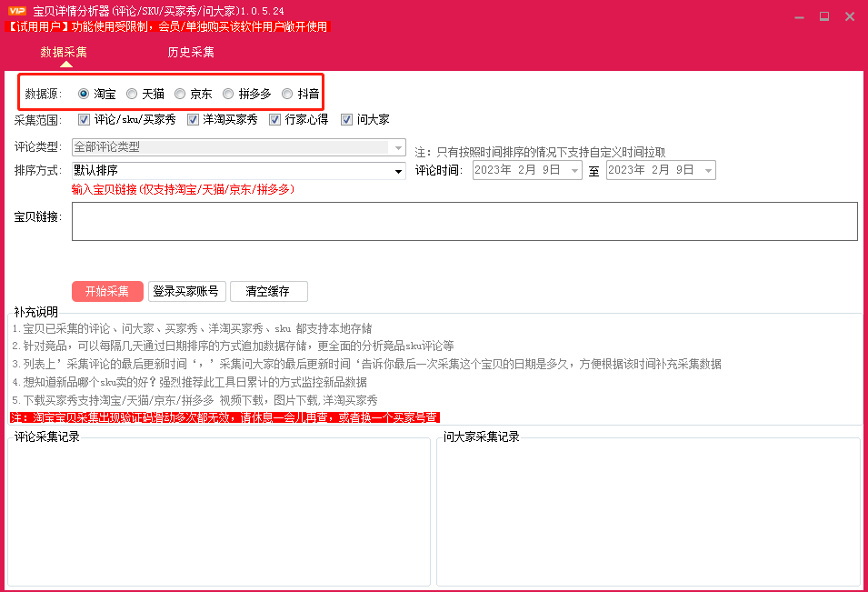Image resolution: width=868 pixels, height=592 pixels.
Task: Toggle the 行家心得 checkbox
Action: click(x=274, y=119)
